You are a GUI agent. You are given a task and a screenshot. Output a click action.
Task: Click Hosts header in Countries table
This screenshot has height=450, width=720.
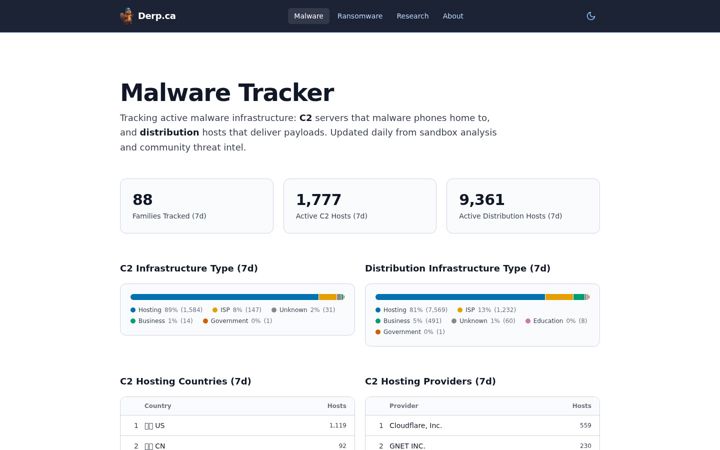pos(337,406)
